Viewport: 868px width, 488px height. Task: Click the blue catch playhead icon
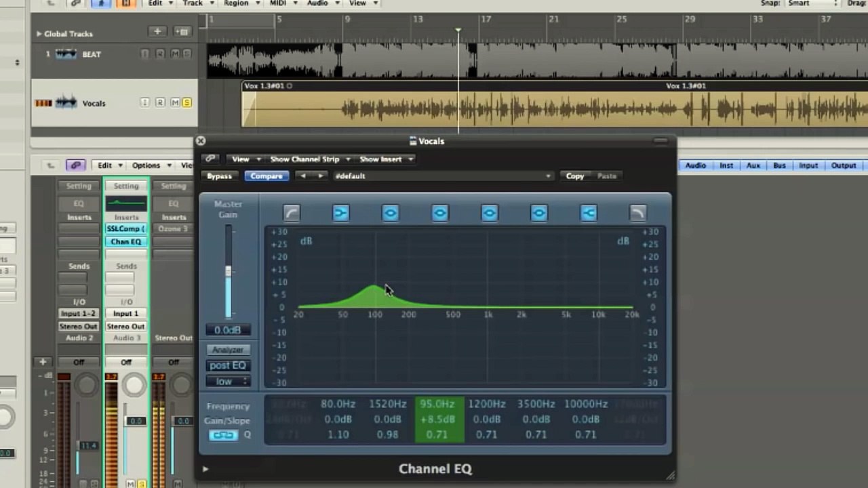click(x=101, y=3)
